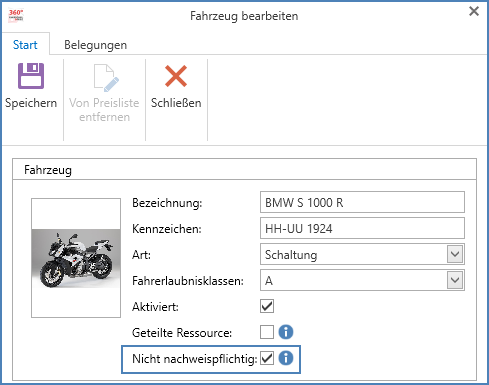Click the Von Preisliste entfernen document icon

click(106, 78)
